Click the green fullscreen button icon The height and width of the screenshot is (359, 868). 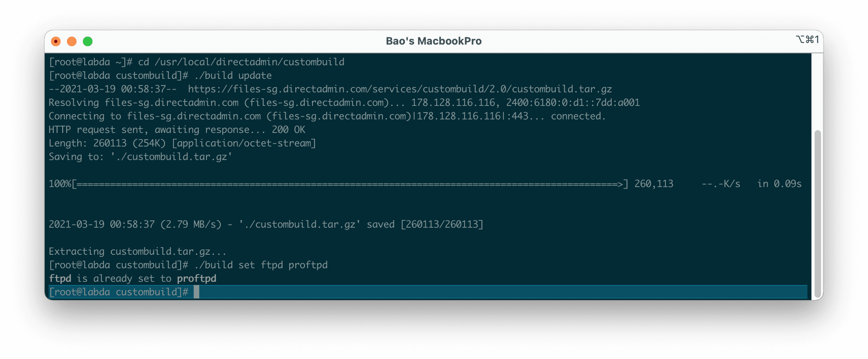(88, 41)
